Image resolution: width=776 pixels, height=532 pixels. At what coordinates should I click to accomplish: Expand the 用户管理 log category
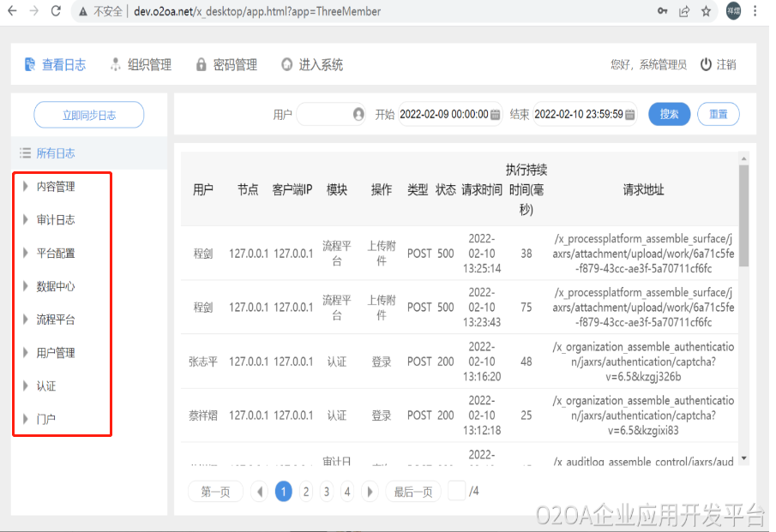pyautogui.click(x=26, y=353)
